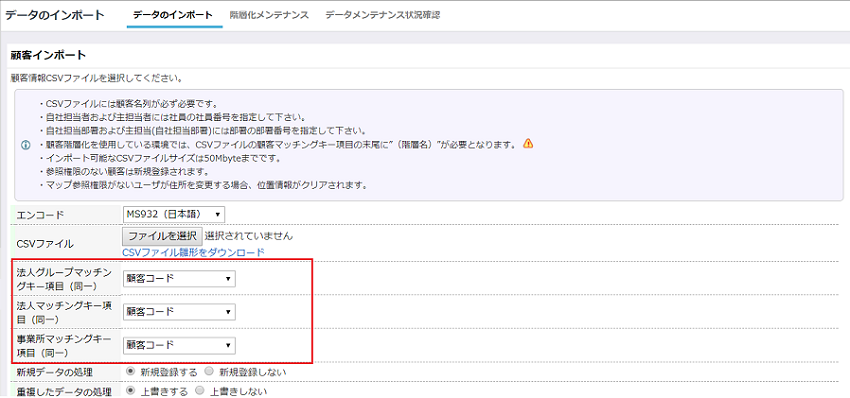Click the 重複したデータの処理 label
This screenshot has height=398, width=850.
pyautogui.click(x=64, y=391)
